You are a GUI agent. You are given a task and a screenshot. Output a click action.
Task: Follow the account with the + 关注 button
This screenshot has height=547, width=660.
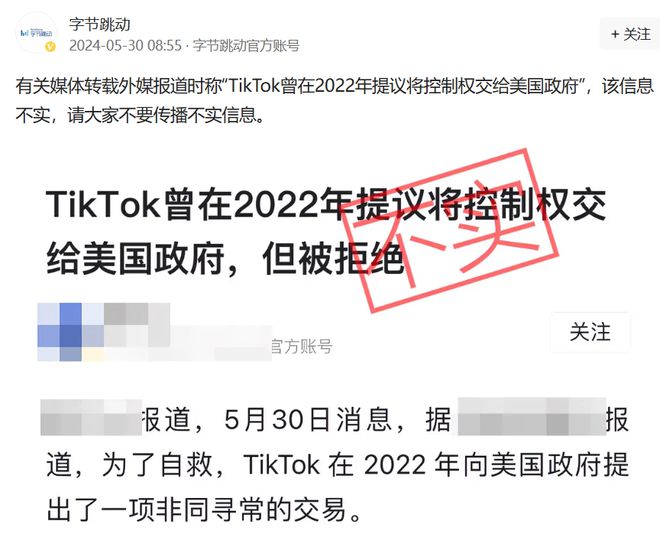tap(631, 34)
